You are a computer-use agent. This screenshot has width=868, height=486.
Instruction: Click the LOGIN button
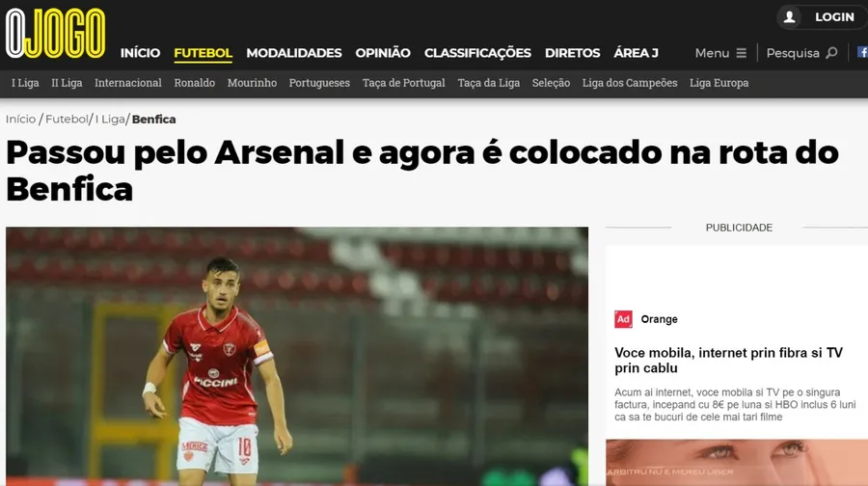tap(834, 17)
